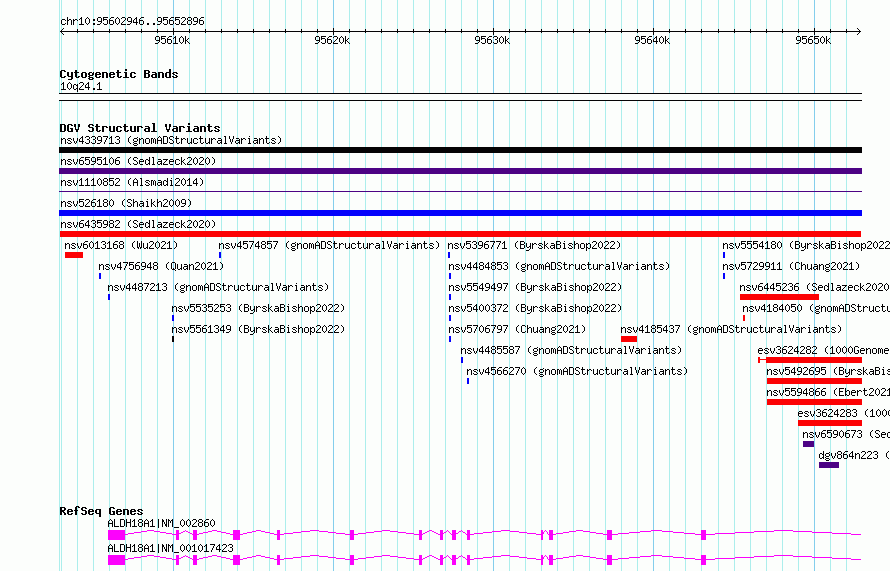Viewport: 890px width, 571px height.
Task: Click first exon block of NM_001017423 transcript
Action: (116, 560)
